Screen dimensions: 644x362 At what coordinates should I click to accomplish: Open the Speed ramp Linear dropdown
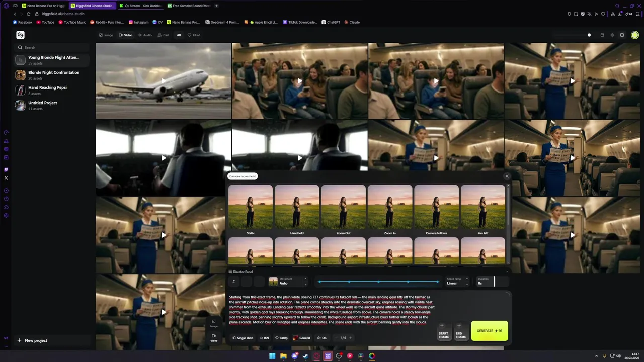click(457, 282)
